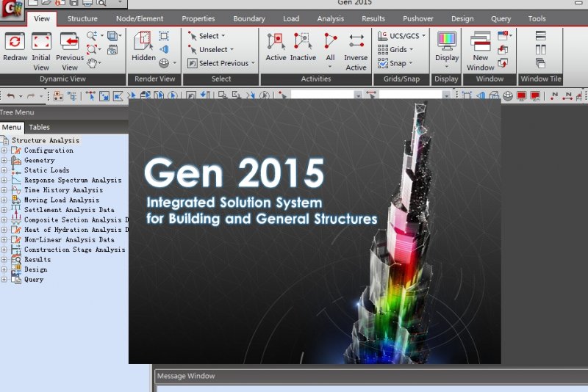Select Moving Load Analysis tree item
Viewport: 588px width, 392px height.
coord(62,200)
